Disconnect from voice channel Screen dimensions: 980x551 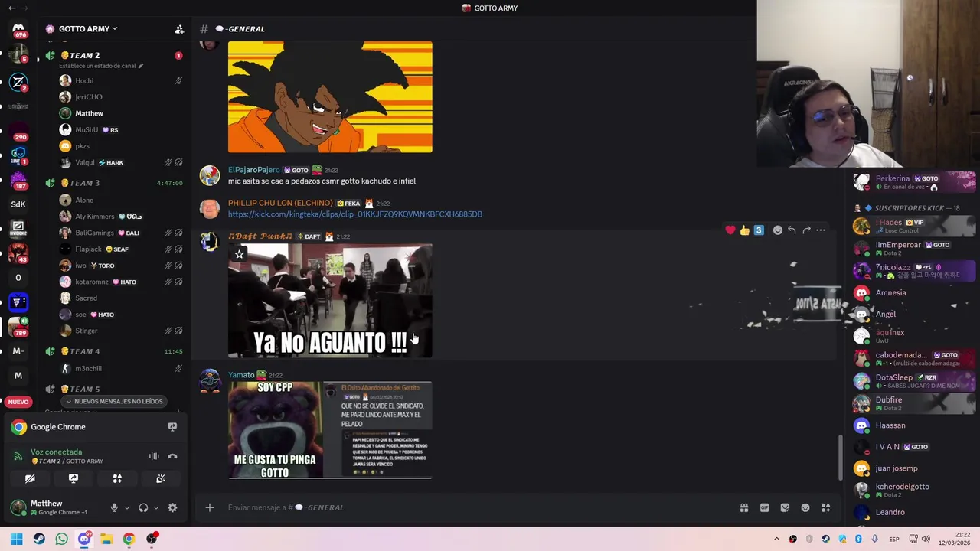pyautogui.click(x=172, y=456)
